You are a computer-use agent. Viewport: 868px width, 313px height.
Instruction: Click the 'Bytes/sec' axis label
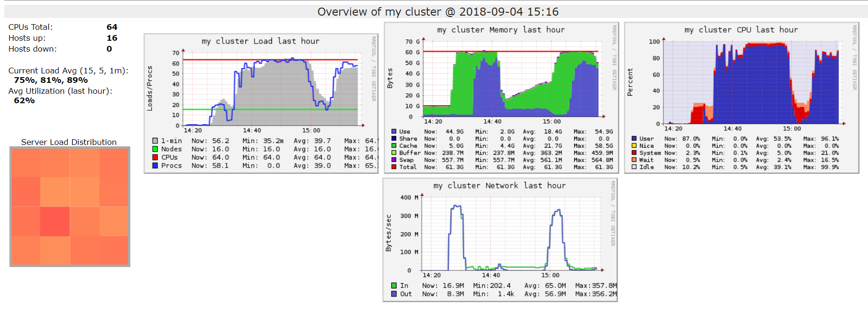(x=389, y=233)
